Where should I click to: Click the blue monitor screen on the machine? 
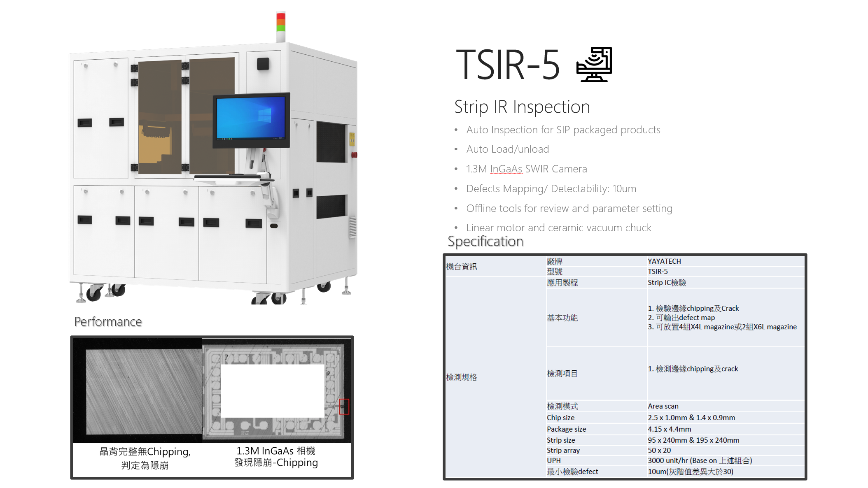(x=251, y=118)
